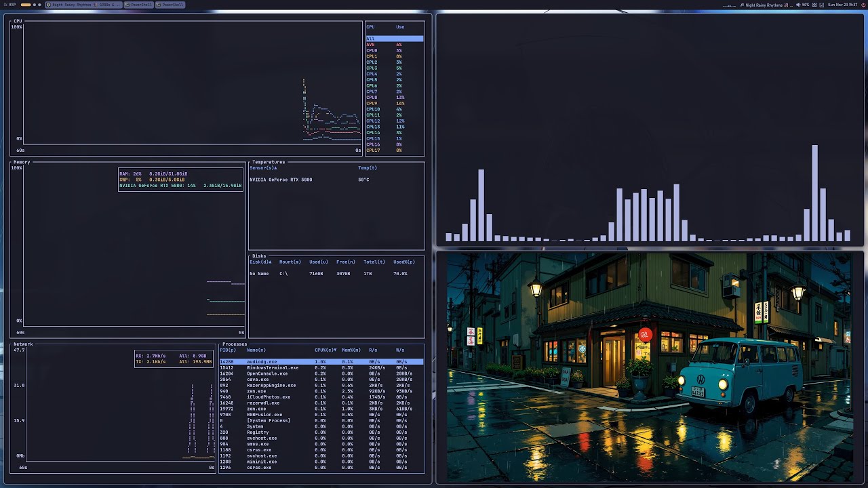Screen dimensions: 868x488
Task: Select the wininit.exe process row
Action: click(x=321, y=462)
